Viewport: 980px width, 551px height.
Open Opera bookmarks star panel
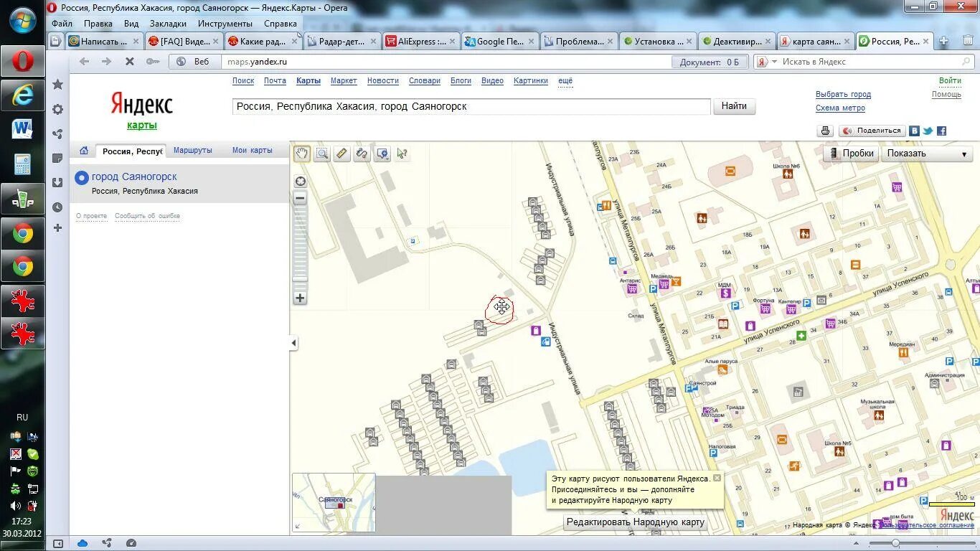[57, 85]
